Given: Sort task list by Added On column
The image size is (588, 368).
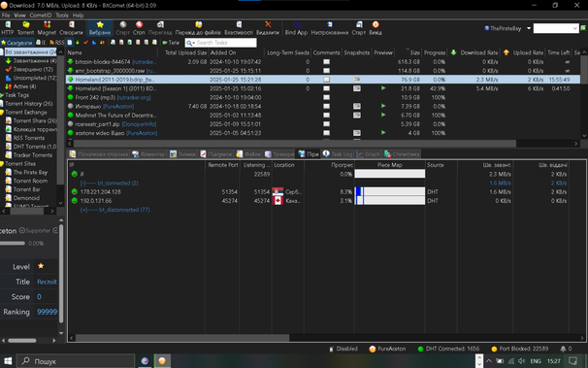Looking at the screenshot, I should tap(236, 52).
